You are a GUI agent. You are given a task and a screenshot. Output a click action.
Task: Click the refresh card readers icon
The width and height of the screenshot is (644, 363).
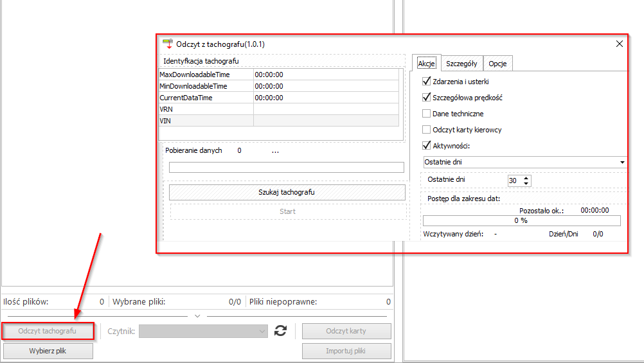click(x=280, y=331)
